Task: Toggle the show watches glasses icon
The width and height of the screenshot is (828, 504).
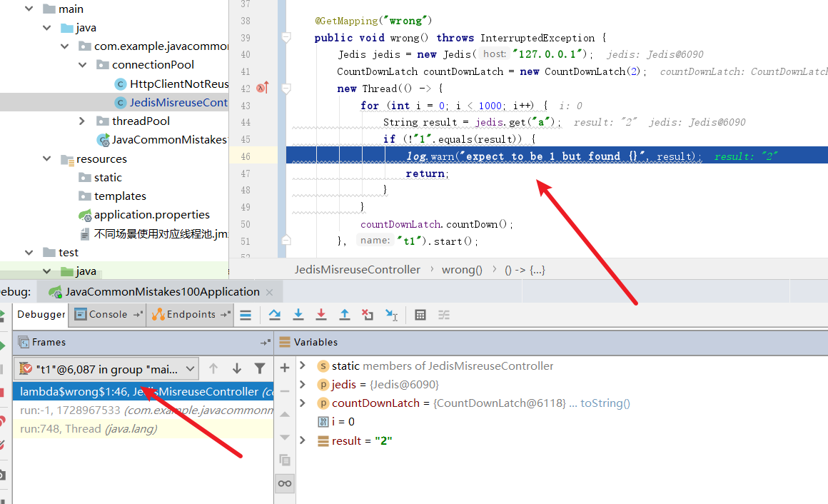Action: click(285, 483)
